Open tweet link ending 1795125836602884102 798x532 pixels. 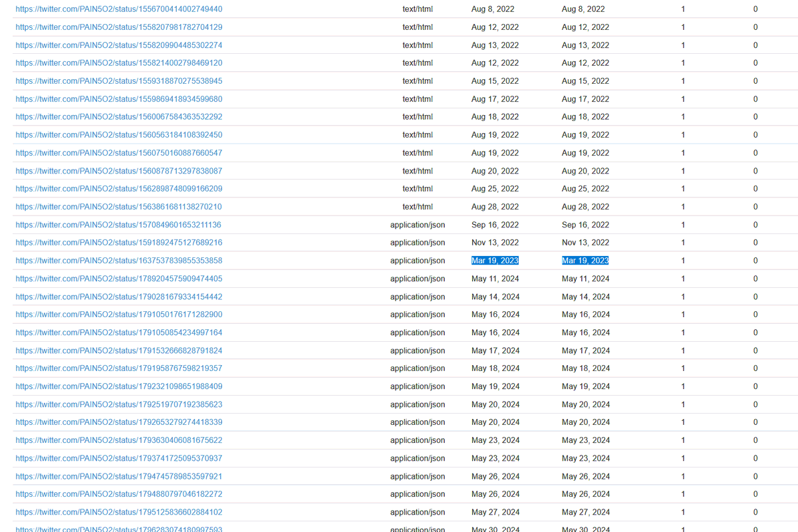click(119, 512)
